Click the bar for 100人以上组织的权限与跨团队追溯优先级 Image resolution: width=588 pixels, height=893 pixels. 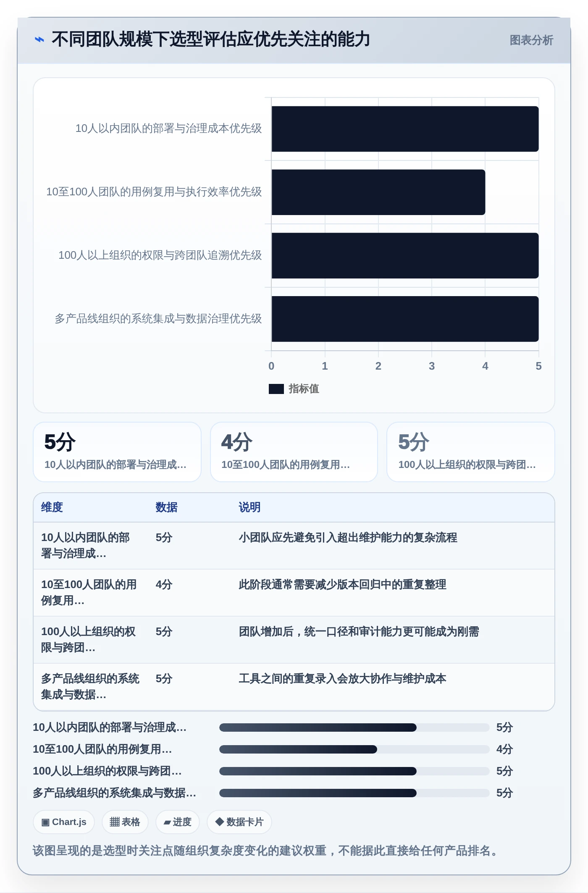pos(405,256)
